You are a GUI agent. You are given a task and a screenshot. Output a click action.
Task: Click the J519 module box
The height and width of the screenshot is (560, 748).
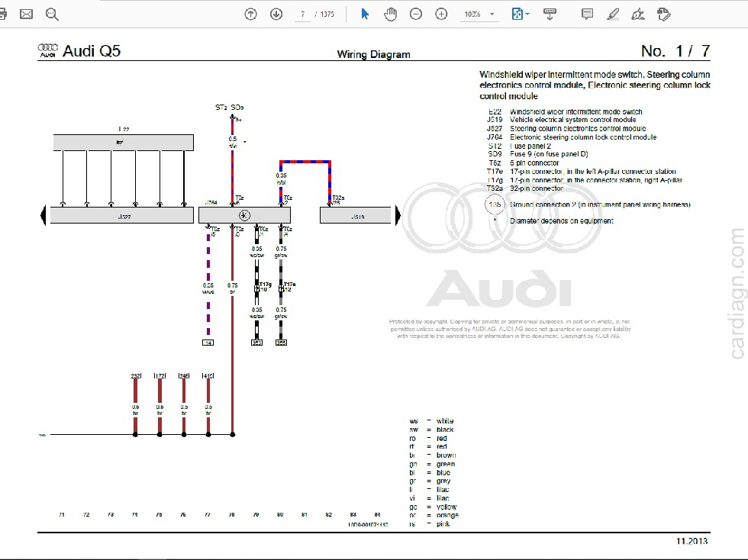pyautogui.click(x=356, y=216)
